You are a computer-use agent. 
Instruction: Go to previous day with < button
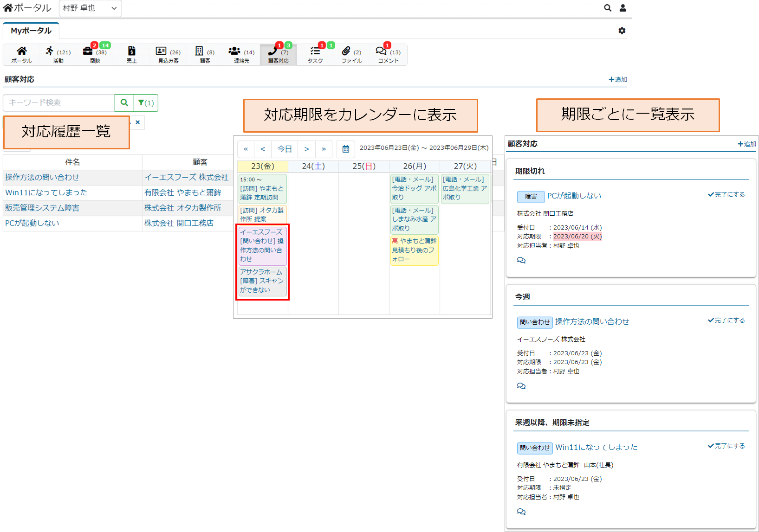(x=263, y=149)
